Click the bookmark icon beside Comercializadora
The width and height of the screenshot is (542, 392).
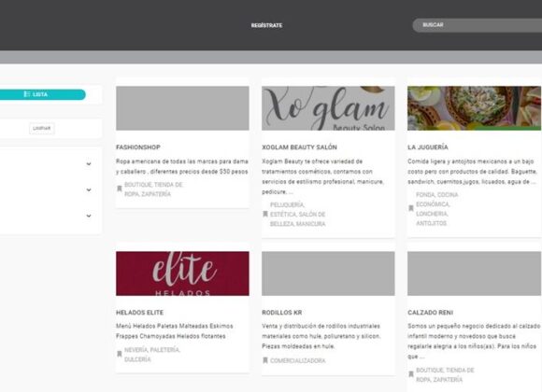(265, 360)
